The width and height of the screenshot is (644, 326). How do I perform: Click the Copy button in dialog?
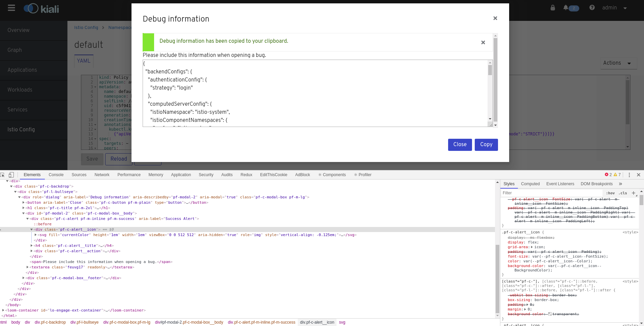coord(486,145)
